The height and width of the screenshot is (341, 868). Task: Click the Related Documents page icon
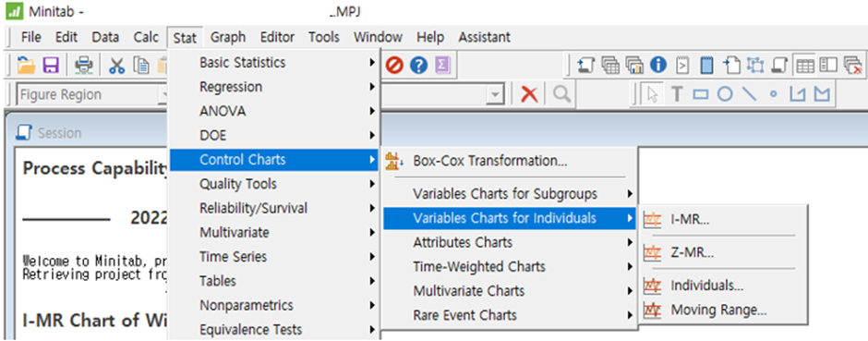tap(731, 66)
